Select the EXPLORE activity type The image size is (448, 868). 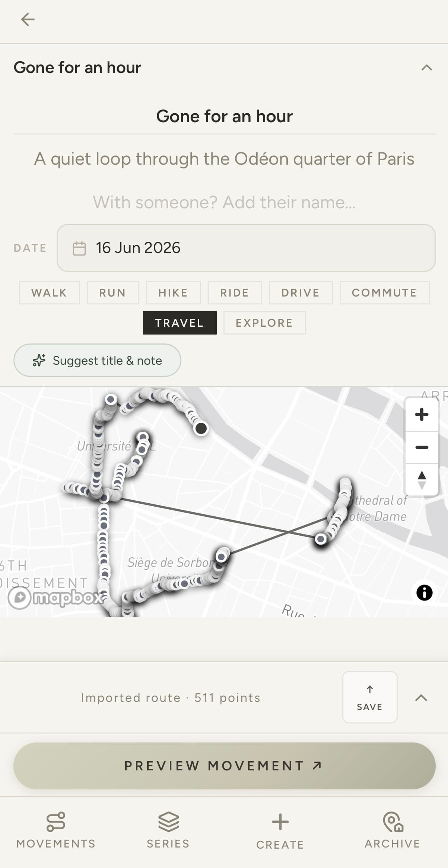pos(264,323)
